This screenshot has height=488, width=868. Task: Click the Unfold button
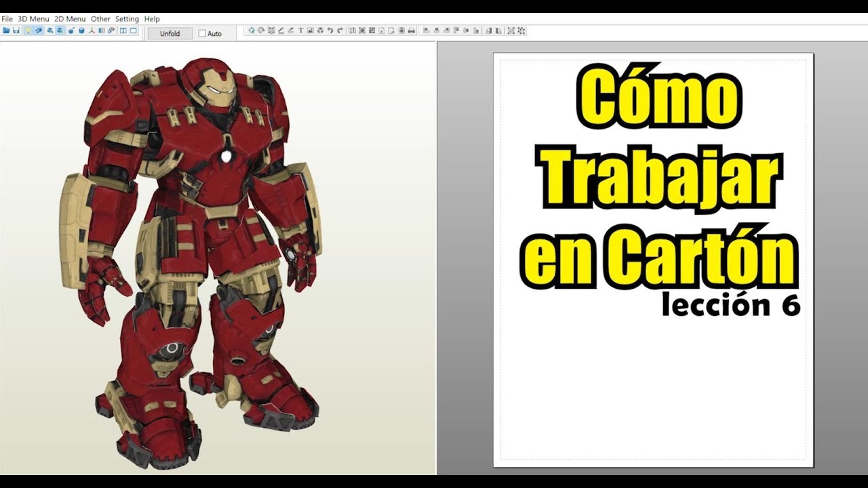[170, 33]
